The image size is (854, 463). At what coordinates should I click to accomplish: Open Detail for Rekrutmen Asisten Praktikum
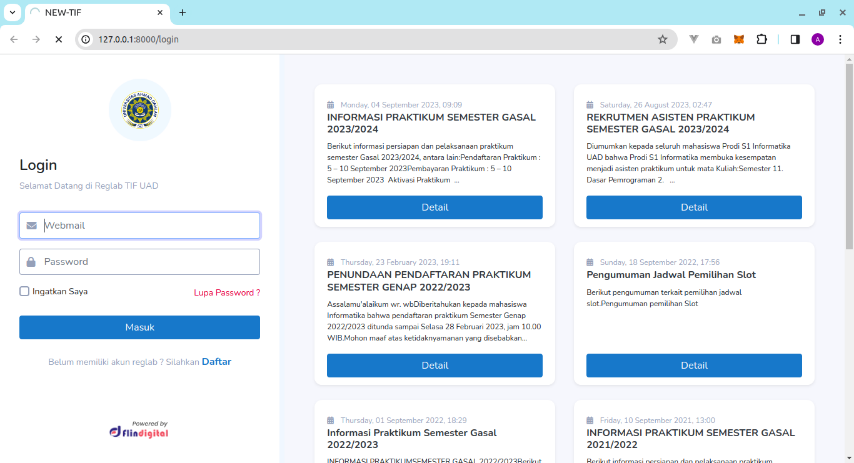pyautogui.click(x=693, y=207)
